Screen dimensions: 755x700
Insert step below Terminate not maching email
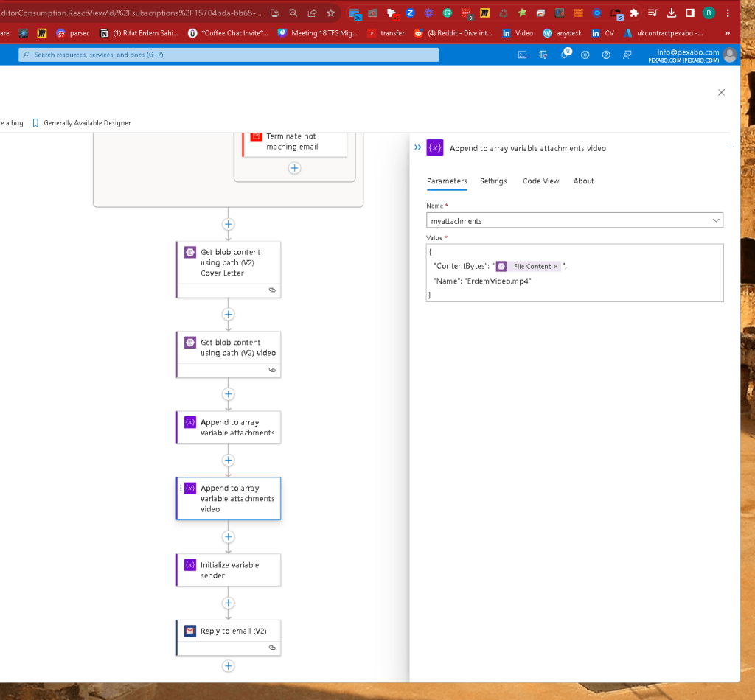tap(295, 168)
